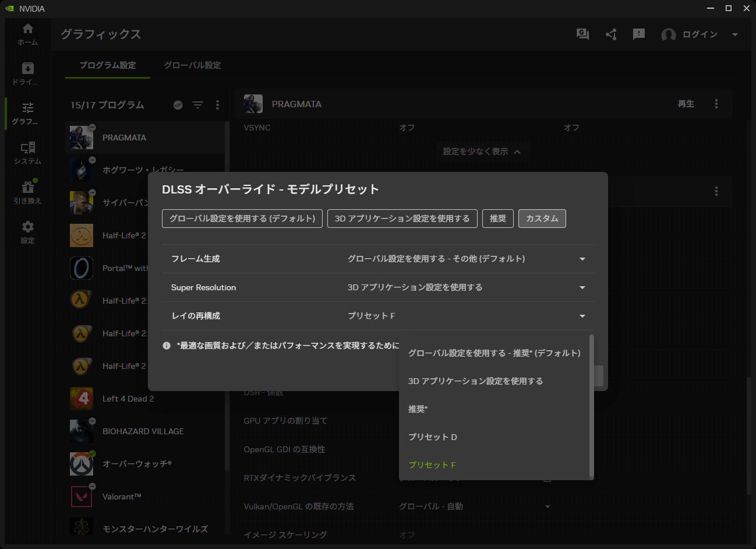This screenshot has width=756, height=549.
Task: Click the グローバル設定を使用する (デフォルト) button
Action: pos(242,219)
